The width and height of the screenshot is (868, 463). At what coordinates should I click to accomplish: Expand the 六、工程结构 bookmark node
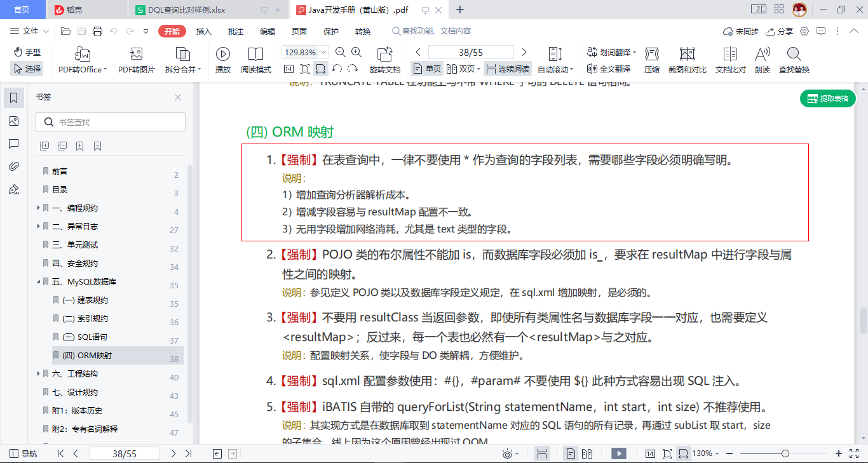pyautogui.click(x=39, y=374)
